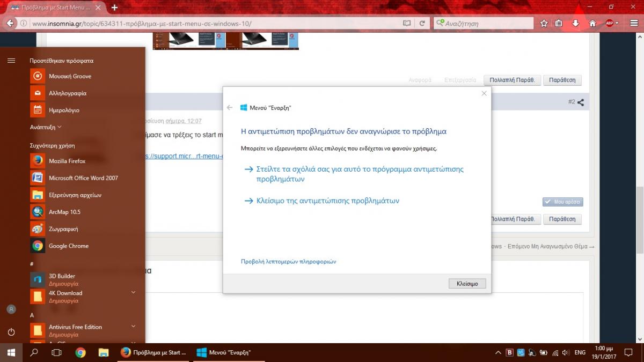The width and height of the screenshot is (644, 362).
Task: Toggle Firefox reader view icon
Action: [407, 23]
